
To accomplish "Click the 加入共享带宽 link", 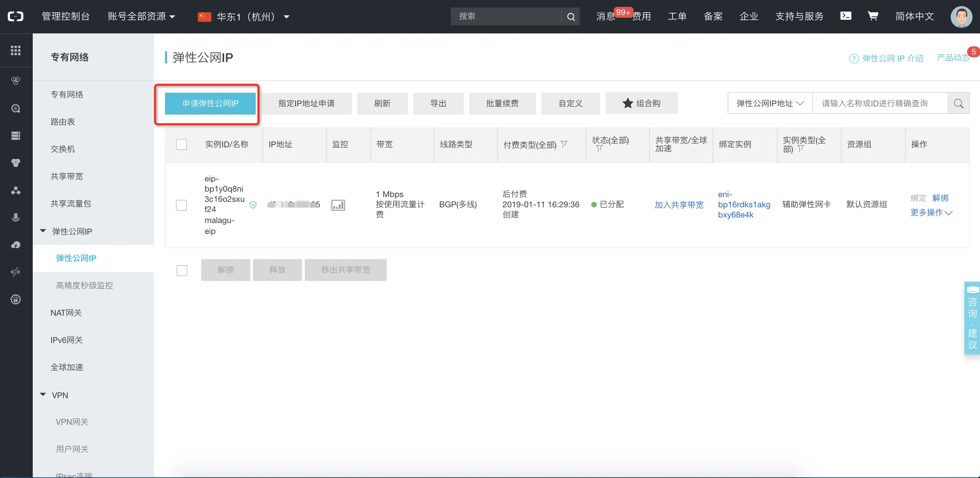I will point(679,205).
